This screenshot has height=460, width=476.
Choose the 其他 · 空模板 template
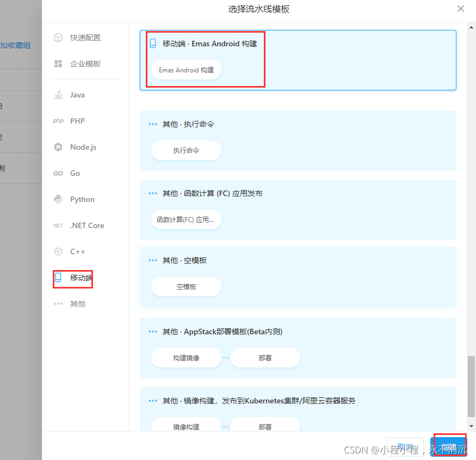(298, 277)
